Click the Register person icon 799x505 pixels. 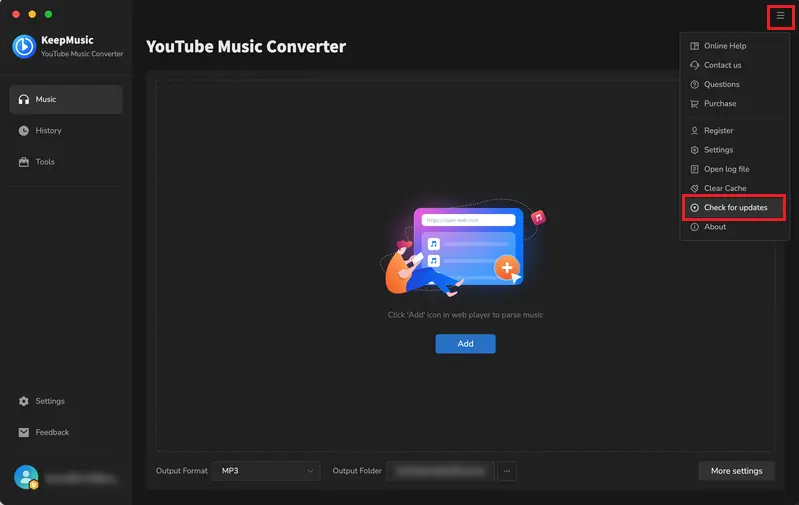pos(694,130)
